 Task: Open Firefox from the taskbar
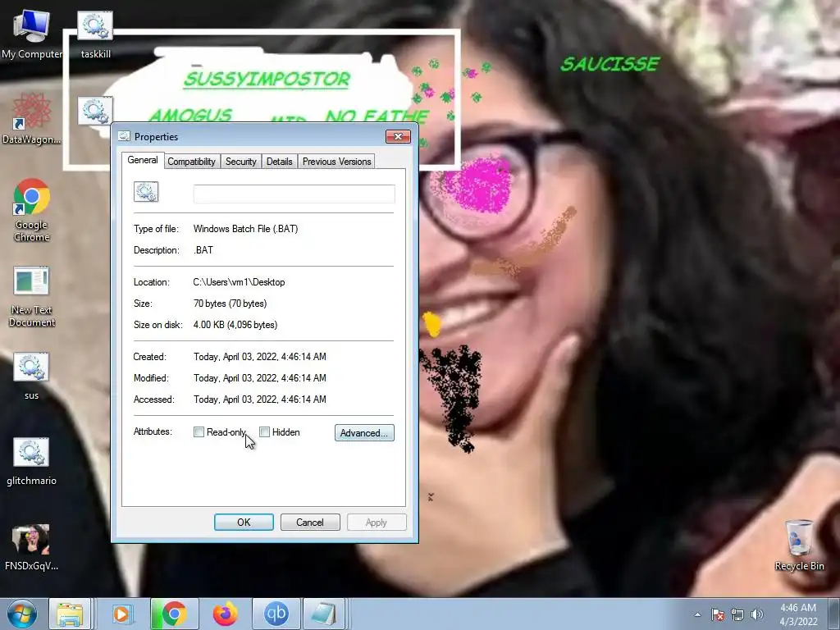225,614
